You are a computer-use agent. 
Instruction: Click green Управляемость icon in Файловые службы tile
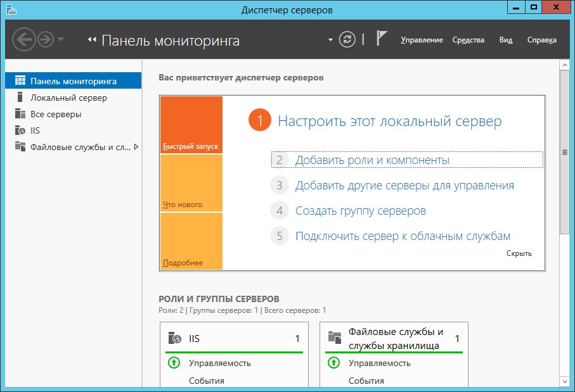pyautogui.click(x=333, y=363)
